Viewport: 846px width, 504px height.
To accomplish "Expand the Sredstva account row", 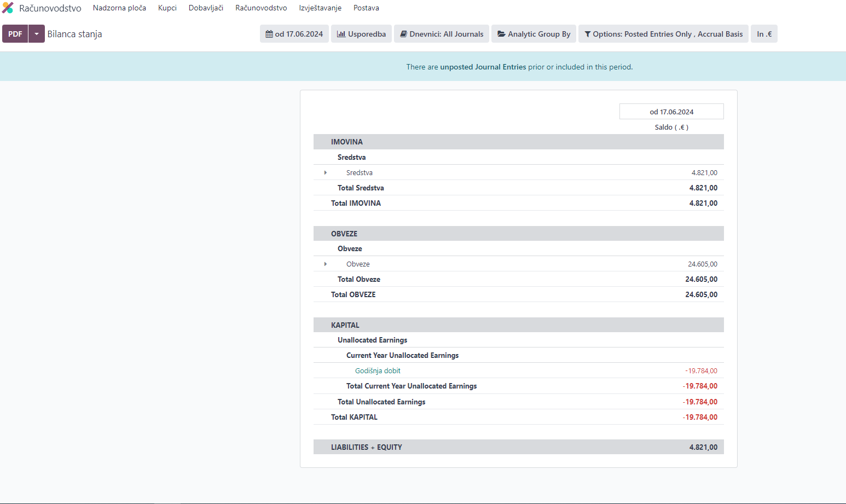I will (326, 173).
